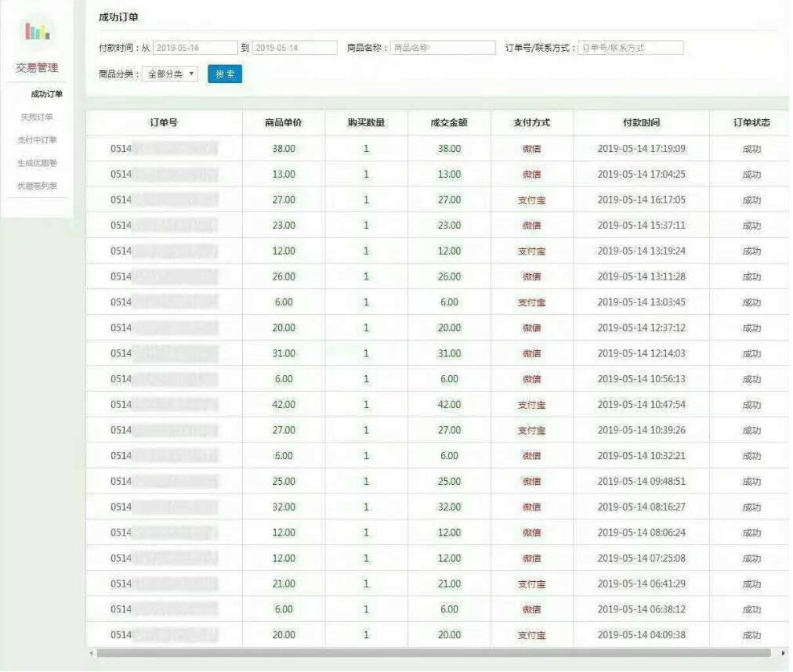The height and width of the screenshot is (672, 793).
Task: Select payment time 2019-05-14 04:09:38
Action: pos(641,634)
